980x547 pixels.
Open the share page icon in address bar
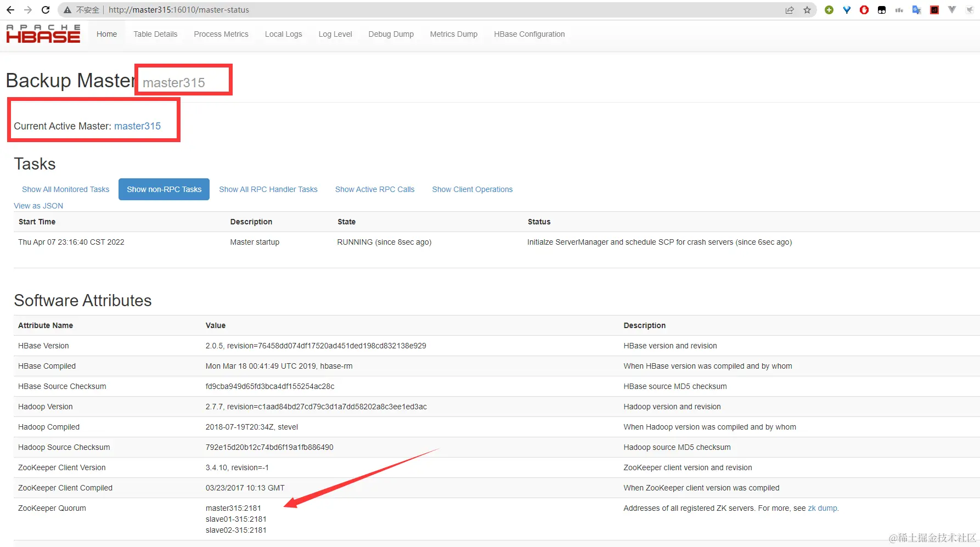point(790,10)
